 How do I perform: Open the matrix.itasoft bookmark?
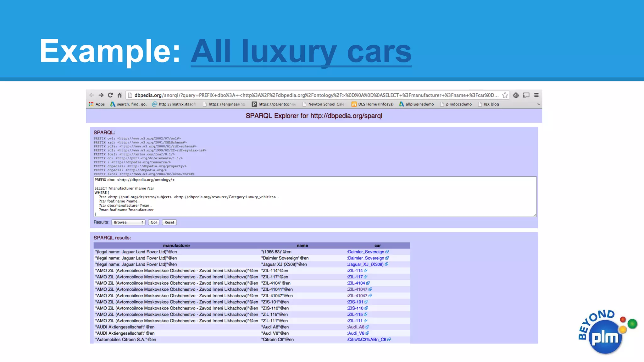174,104
